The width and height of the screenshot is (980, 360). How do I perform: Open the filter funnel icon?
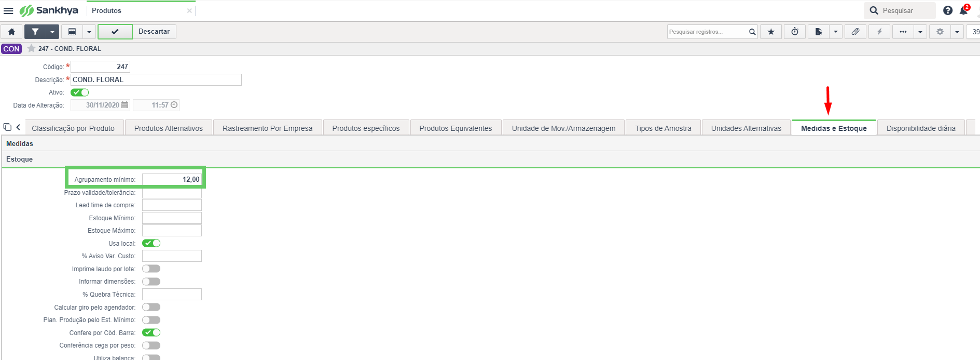pos(35,32)
